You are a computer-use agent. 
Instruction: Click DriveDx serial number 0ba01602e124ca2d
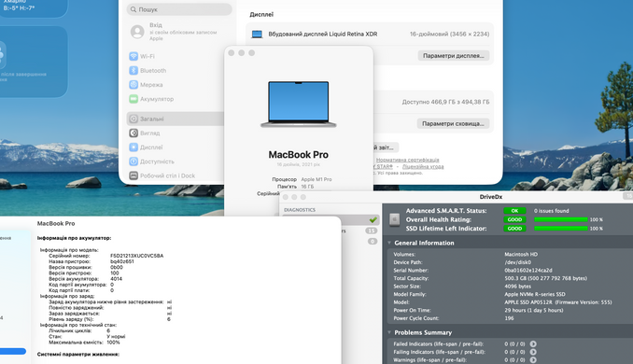pyautogui.click(x=528, y=271)
